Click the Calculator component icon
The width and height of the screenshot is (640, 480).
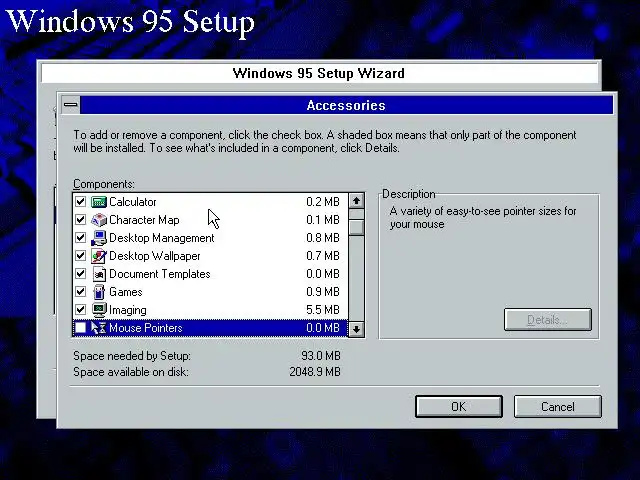click(99, 202)
